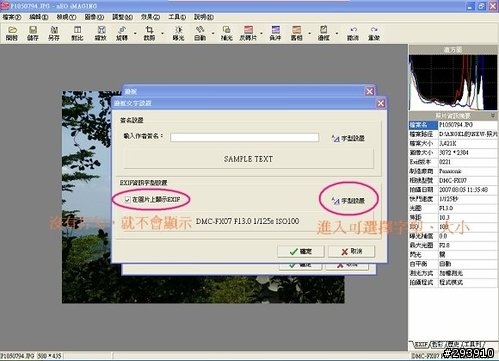Screen dimensions: 499x361
Task: Click the author signature input field
Action: click(x=244, y=137)
